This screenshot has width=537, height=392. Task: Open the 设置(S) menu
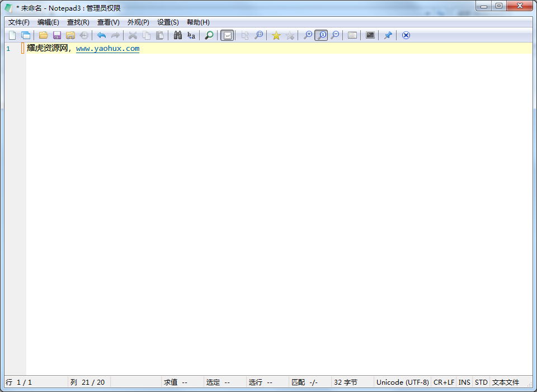168,22
